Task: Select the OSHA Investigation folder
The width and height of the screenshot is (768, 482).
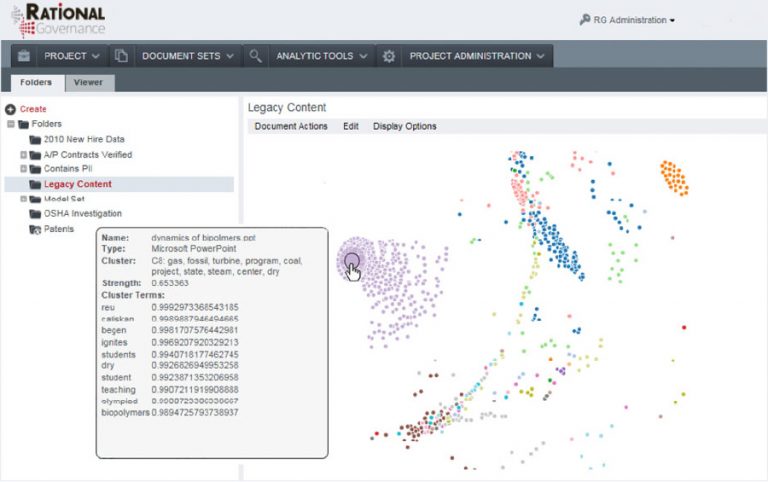Action: [x=82, y=214]
